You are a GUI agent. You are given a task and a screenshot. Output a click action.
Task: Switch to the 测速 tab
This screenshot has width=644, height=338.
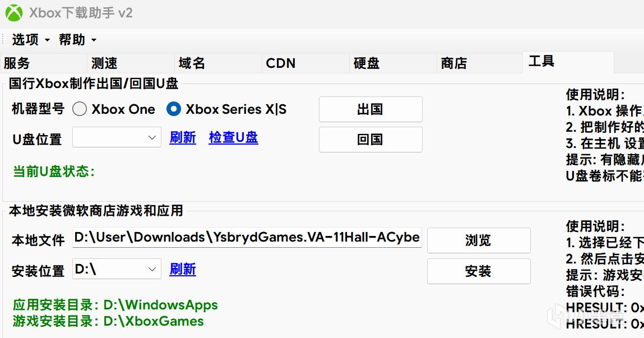[104, 63]
